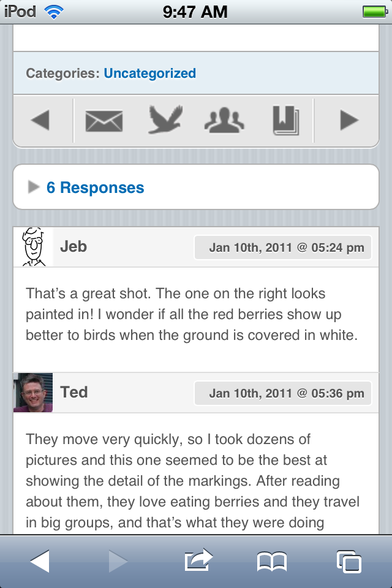Viewport: 392px width, 588px height.
Task: Tap the bookmark pages icon
Action: [x=285, y=121]
